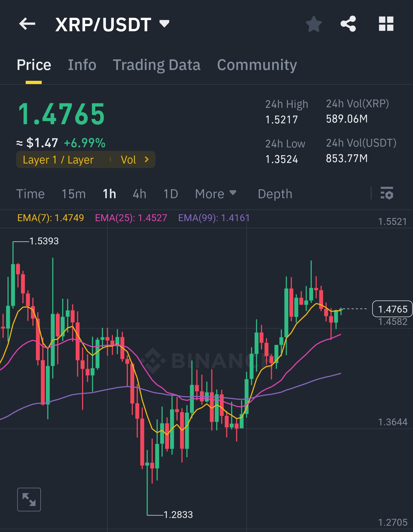The height and width of the screenshot is (532, 413).
Task: Expand chart to fullscreen icon
Action: (29, 499)
